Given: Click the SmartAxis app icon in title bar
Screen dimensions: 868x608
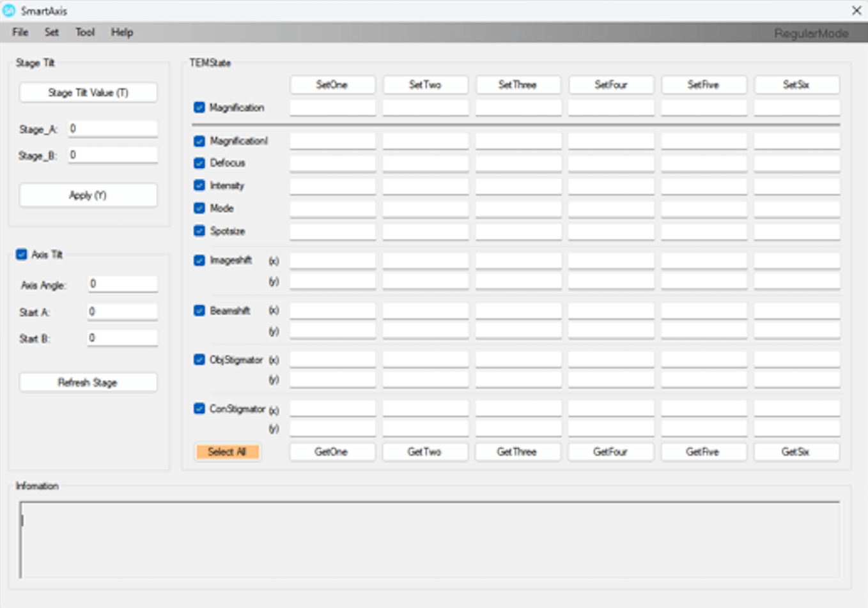Looking at the screenshot, I should 9,11.
